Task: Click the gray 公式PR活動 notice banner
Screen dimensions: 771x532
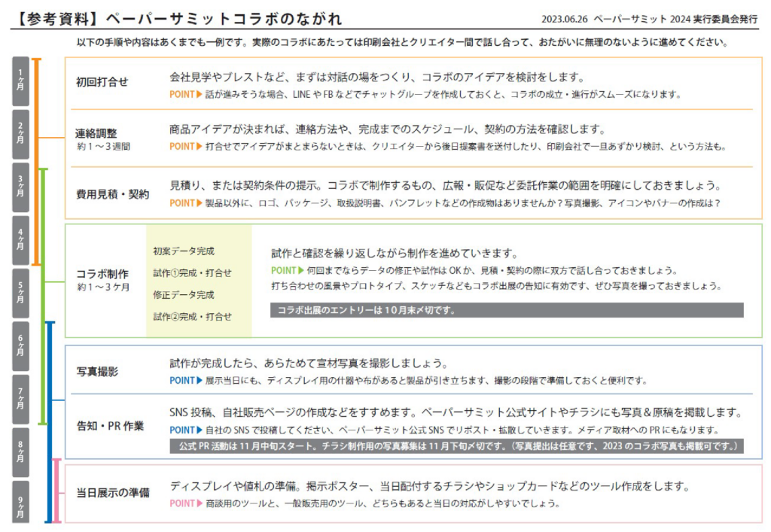Action: (x=456, y=446)
